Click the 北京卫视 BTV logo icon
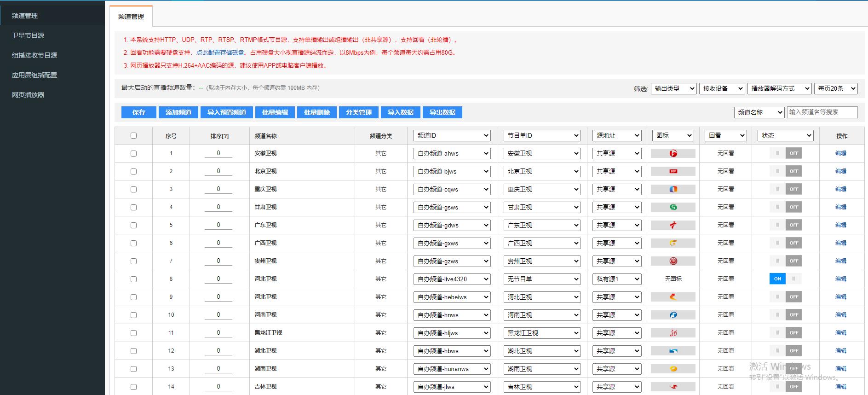The image size is (868, 395). 673,171
